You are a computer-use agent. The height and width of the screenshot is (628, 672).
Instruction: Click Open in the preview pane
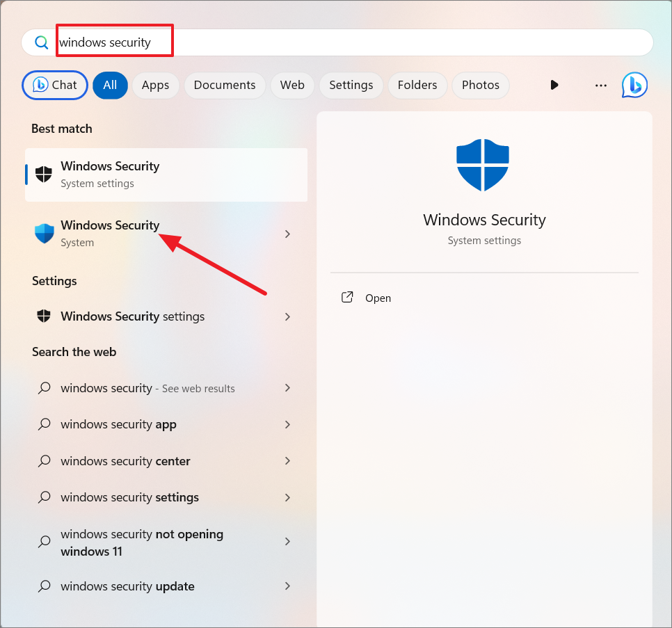pos(378,298)
